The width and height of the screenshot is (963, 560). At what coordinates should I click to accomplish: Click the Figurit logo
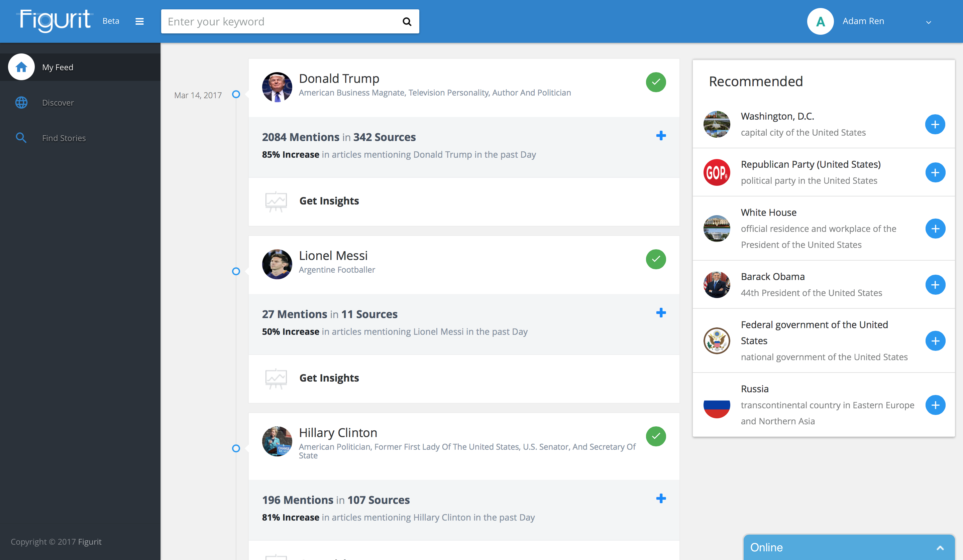tap(55, 21)
